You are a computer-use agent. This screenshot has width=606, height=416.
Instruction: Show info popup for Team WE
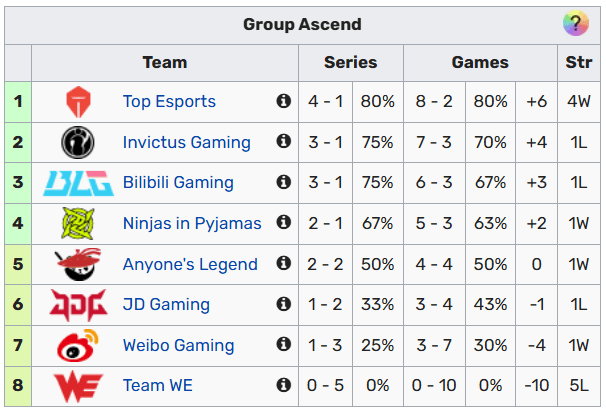283,385
